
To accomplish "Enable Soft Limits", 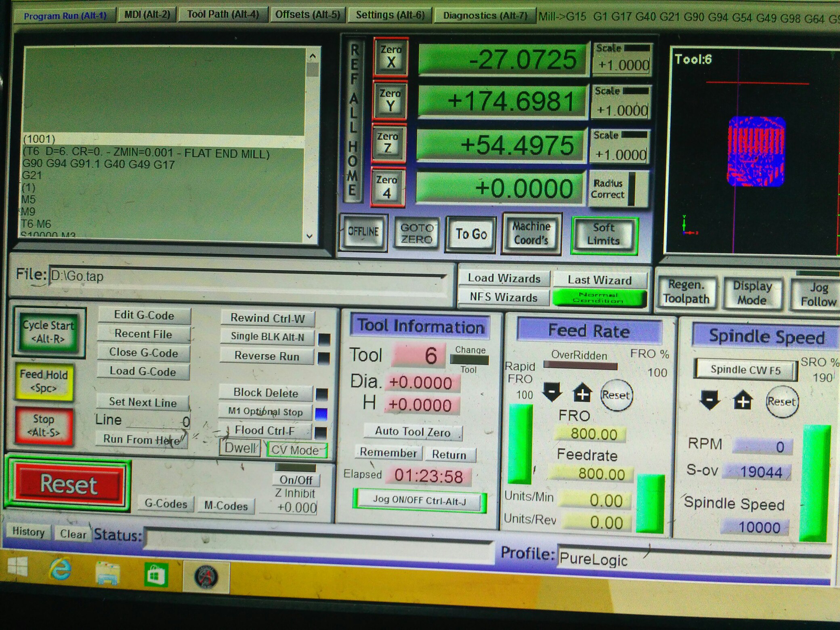I will [x=603, y=235].
